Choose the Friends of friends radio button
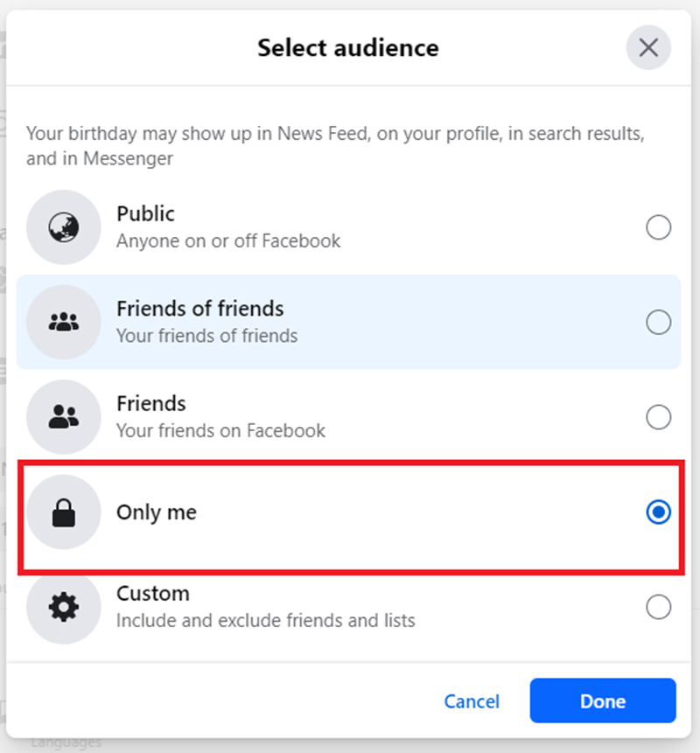The width and height of the screenshot is (700, 753). pyautogui.click(x=658, y=323)
